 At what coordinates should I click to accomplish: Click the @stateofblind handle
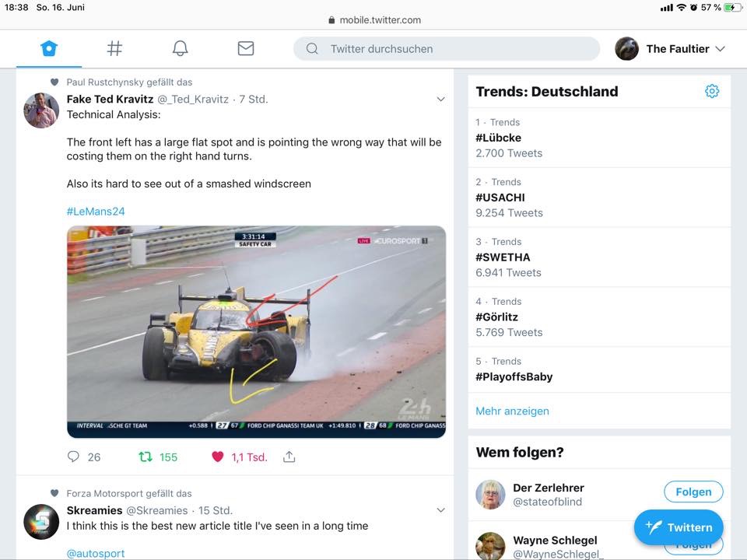[x=547, y=502]
